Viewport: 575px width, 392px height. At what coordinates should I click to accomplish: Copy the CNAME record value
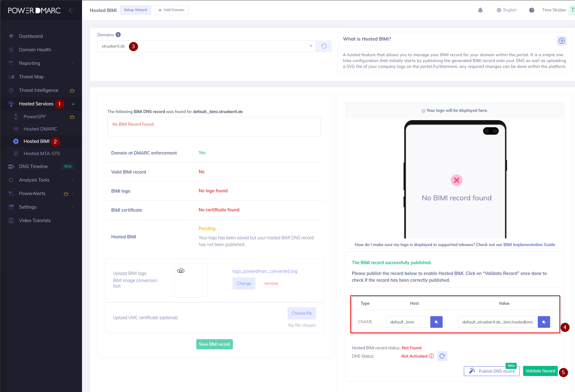544,322
